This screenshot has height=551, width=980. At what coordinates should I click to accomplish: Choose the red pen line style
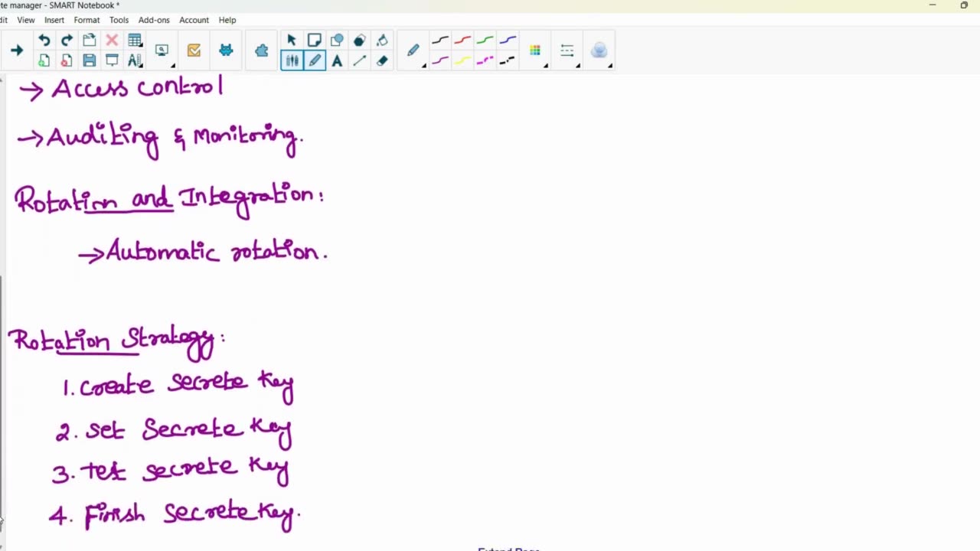coord(462,41)
